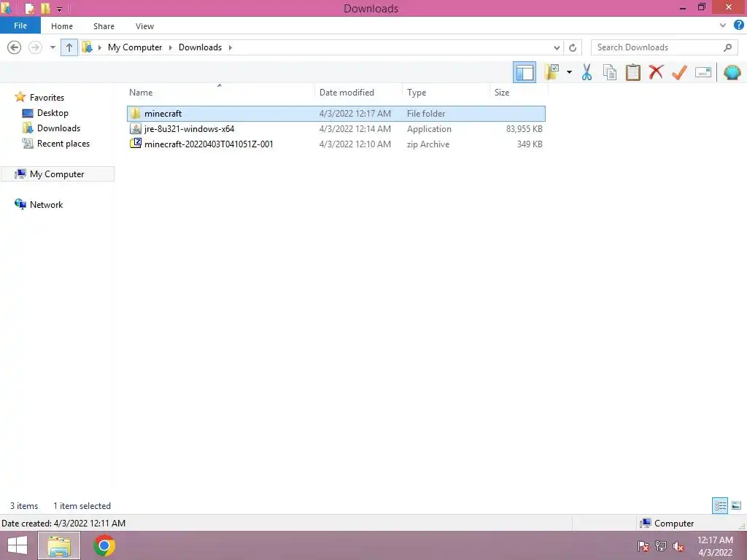Open the File menu
Image resolution: width=747 pixels, height=560 pixels.
coord(20,26)
